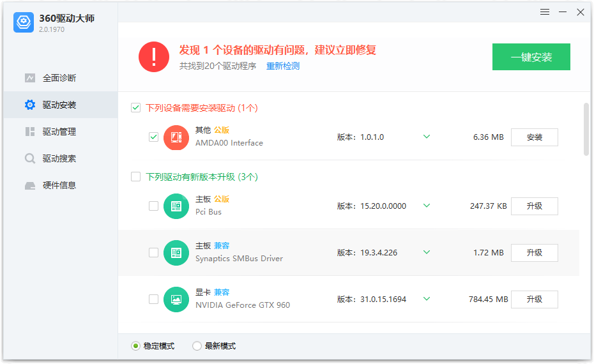Expand version dropdown for AMDA00 Interface
Viewport: 594px width, 364px height.
pos(427,137)
